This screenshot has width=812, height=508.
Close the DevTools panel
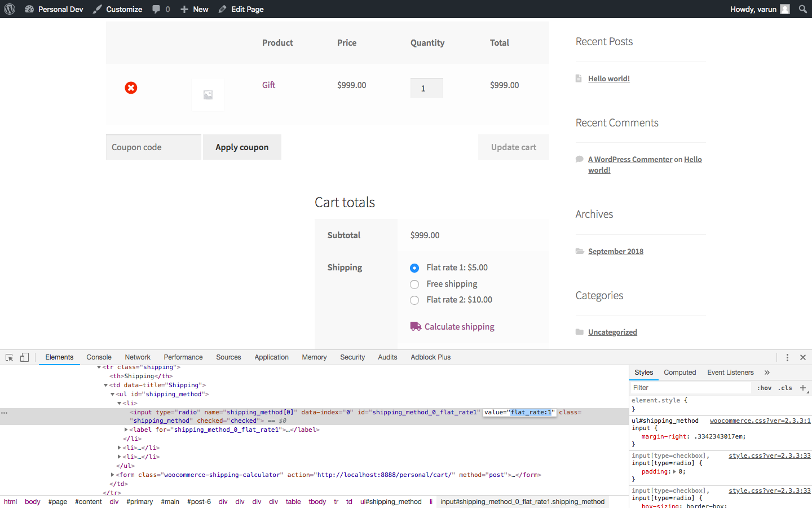click(803, 357)
